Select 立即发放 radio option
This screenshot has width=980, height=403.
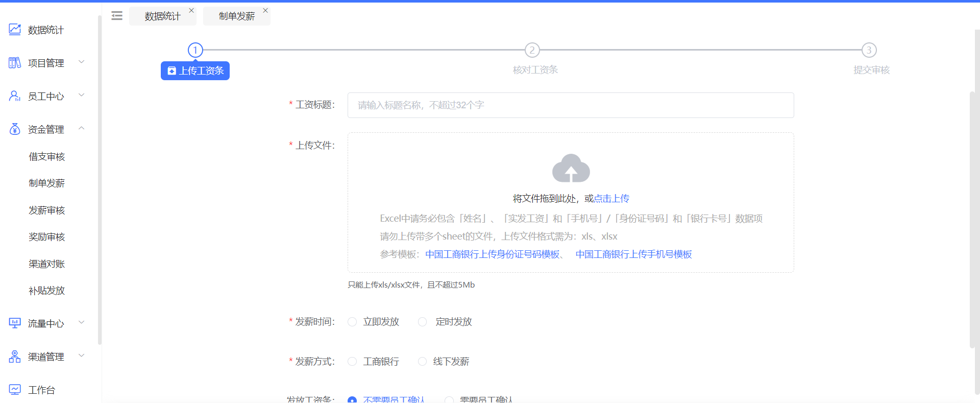pos(352,322)
